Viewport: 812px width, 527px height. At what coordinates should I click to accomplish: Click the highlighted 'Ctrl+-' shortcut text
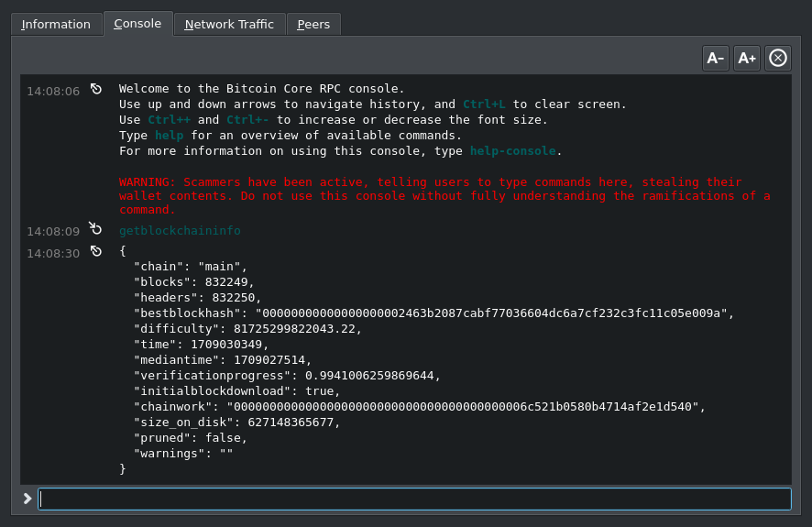pos(247,119)
